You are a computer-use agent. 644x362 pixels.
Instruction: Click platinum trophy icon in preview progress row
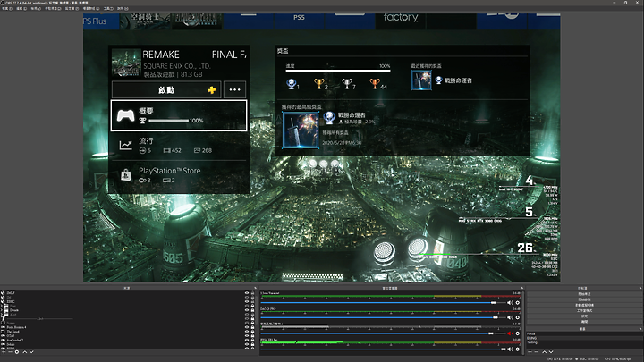(x=292, y=84)
